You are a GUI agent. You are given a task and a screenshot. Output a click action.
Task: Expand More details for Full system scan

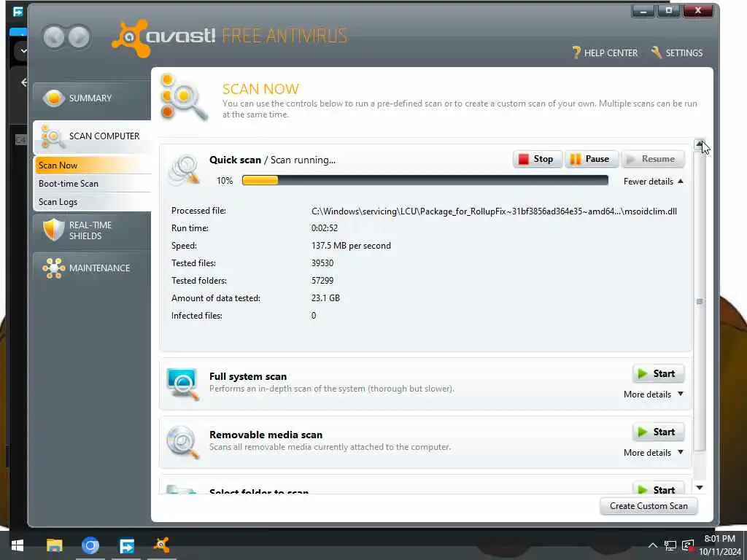(x=653, y=394)
